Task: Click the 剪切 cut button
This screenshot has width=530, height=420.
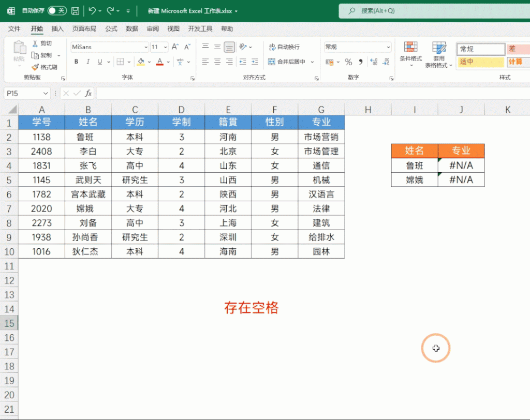Action: click(x=42, y=43)
